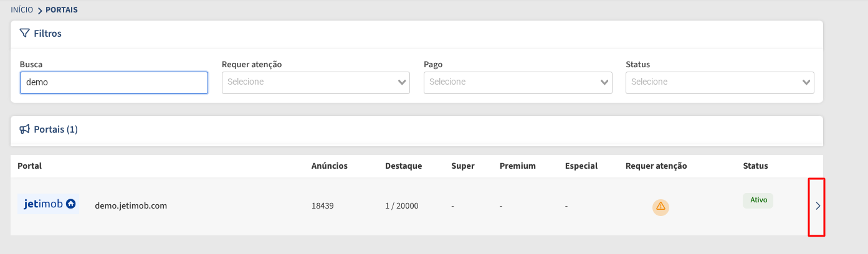Click the Jetimob portal logo
This screenshot has width=868, height=254.
tap(49, 204)
